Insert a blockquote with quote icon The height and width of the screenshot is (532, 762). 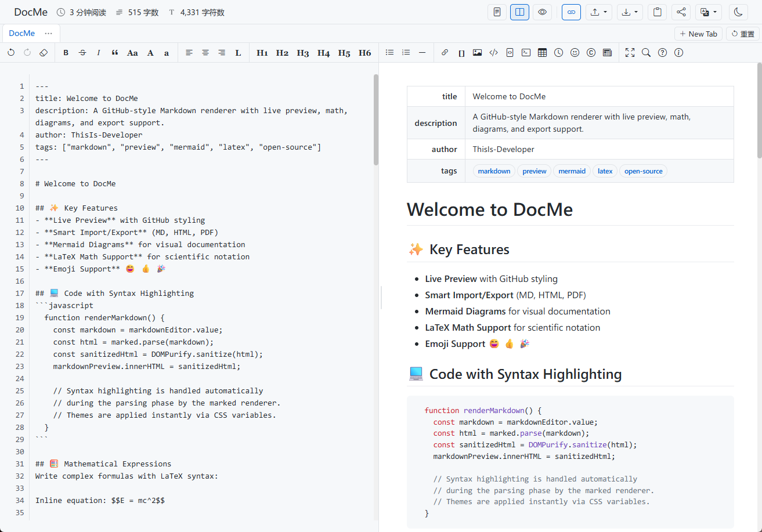[x=115, y=53]
